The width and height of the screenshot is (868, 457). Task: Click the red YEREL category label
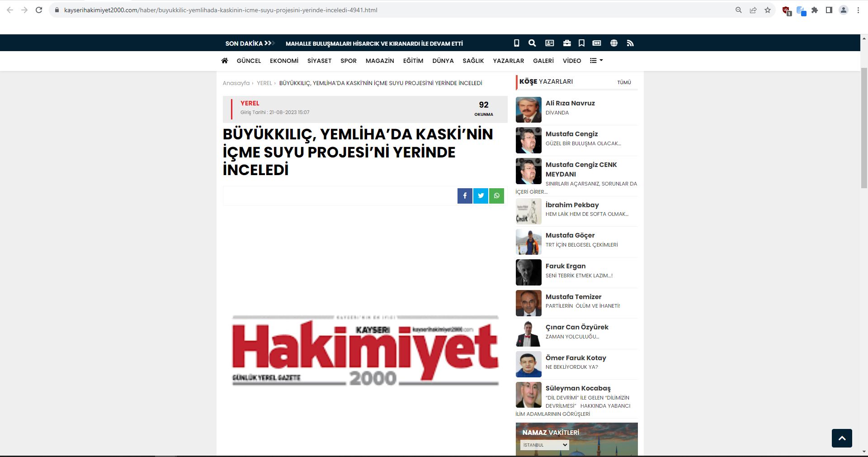(250, 103)
